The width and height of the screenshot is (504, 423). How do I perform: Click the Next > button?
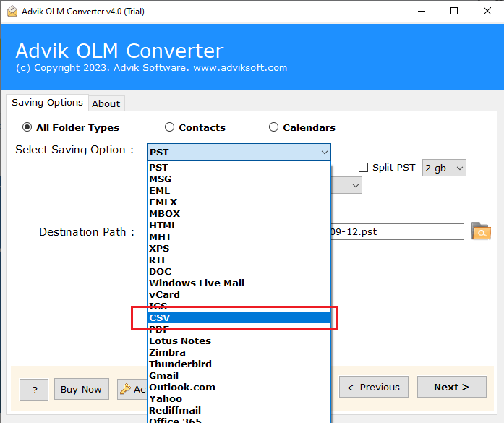(452, 387)
